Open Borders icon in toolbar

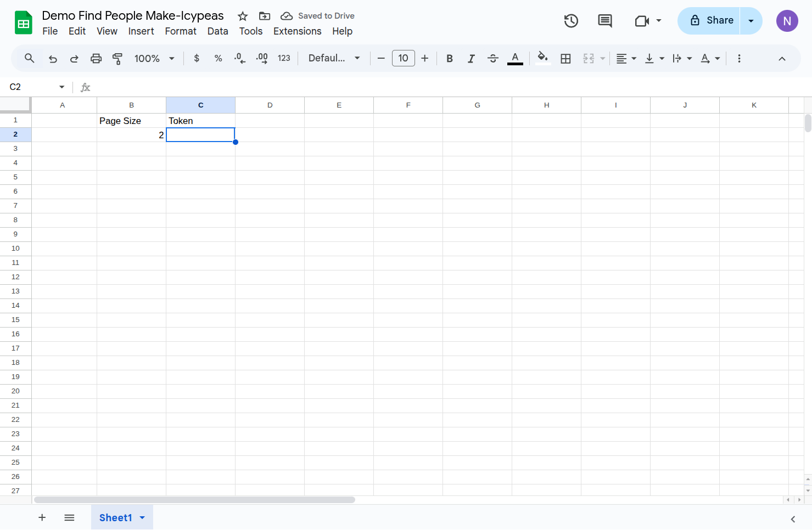coord(565,59)
